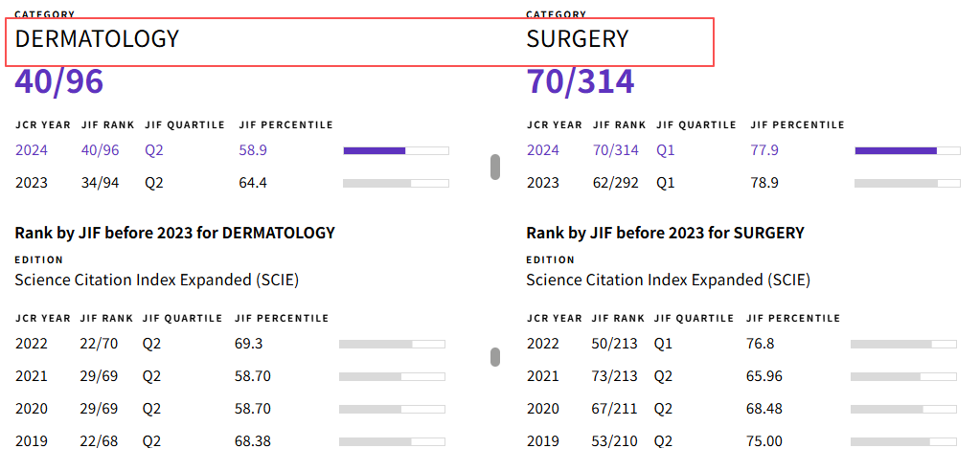Screen dimensions: 980x471
Task: Click the 'Rank by JIF before 2023 for DERMATOLOGY' heading
Action: 174,233
